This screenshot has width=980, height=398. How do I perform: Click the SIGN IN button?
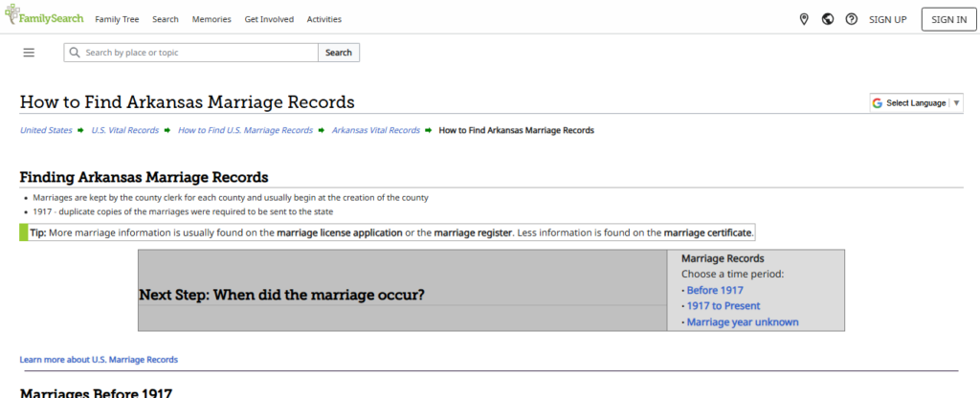948,19
